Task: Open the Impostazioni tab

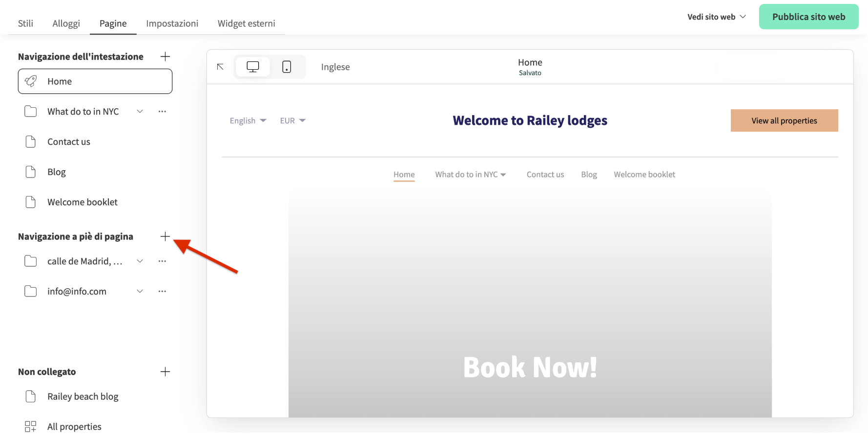Action: (x=172, y=23)
